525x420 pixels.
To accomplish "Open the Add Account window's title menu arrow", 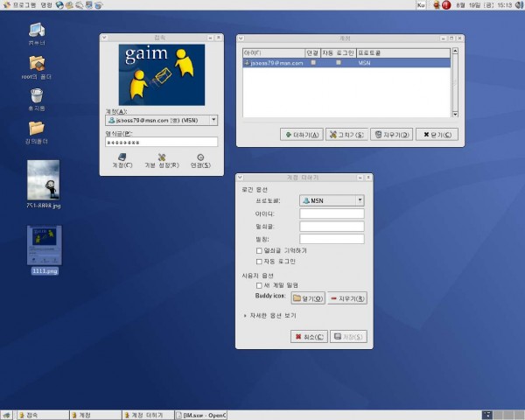I will [240, 178].
